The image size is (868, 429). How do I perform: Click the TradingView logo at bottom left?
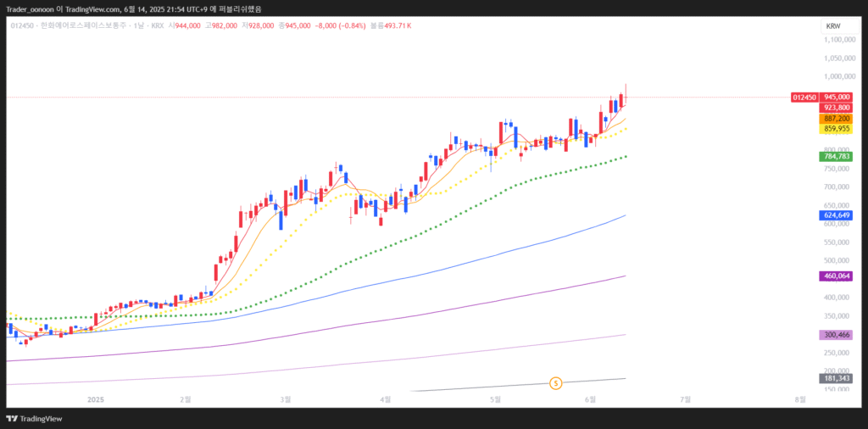pyautogui.click(x=34, y=419)
